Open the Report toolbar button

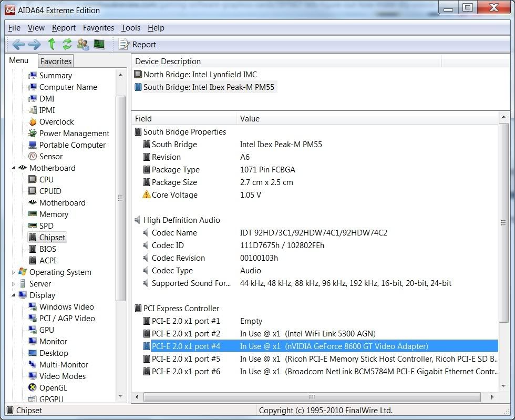pyautogui.click(x=137, y=44)
